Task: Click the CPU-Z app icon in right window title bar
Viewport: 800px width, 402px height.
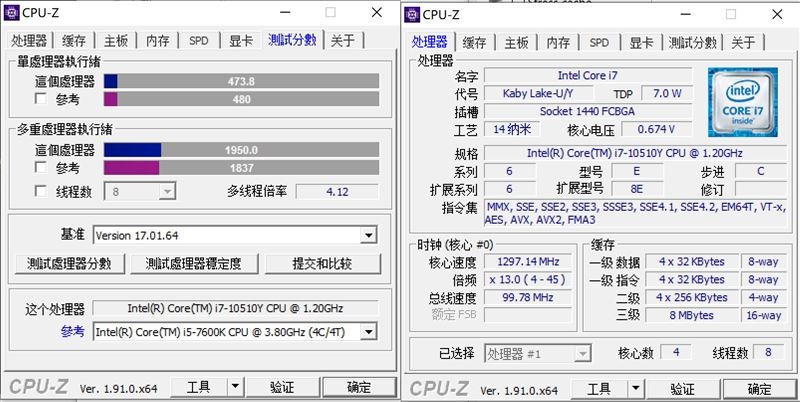Action: tap(412, 14)
